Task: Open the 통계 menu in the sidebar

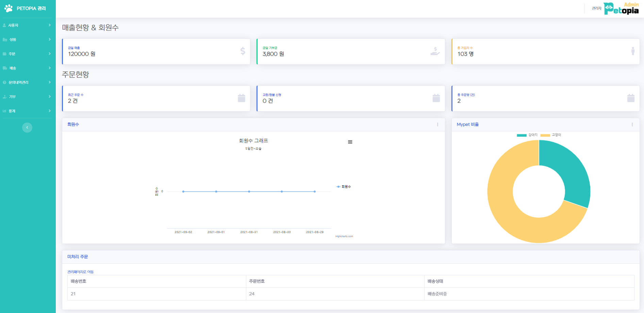Action: [x=12, y=111]
